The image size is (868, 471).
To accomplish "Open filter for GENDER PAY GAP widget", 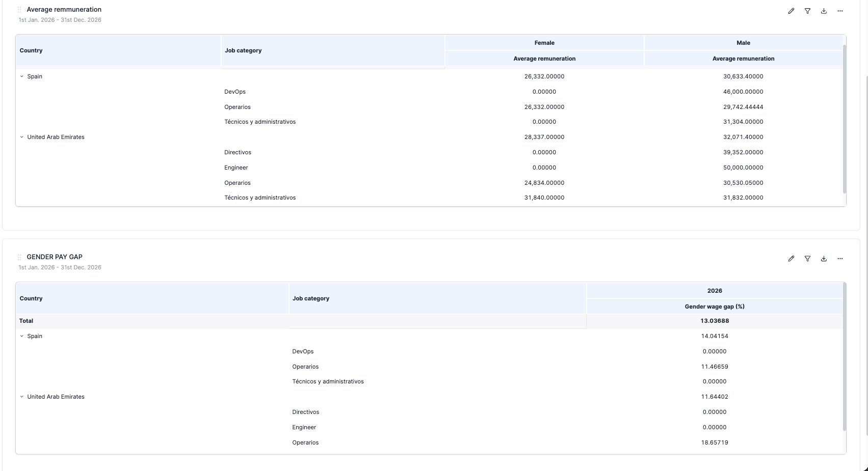I will 807,259.
